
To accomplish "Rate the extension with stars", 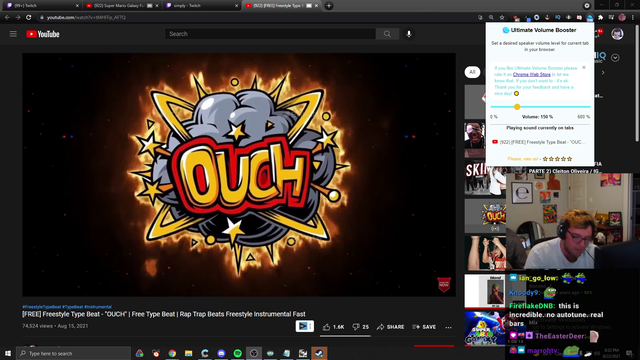I will (x=557, y=159).
